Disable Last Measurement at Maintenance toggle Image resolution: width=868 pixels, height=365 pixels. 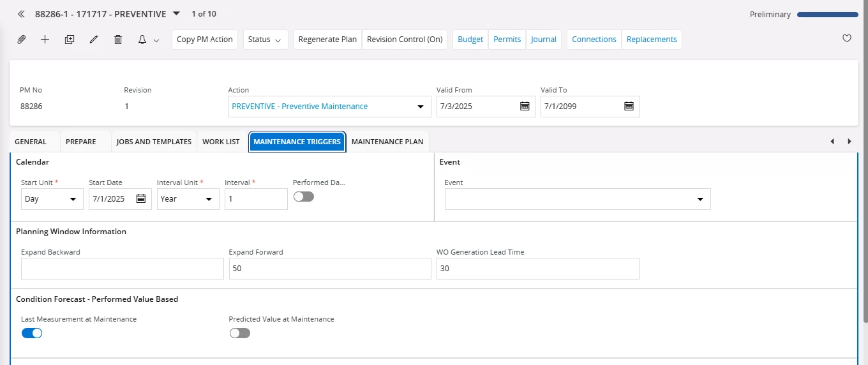click(32, 333)
